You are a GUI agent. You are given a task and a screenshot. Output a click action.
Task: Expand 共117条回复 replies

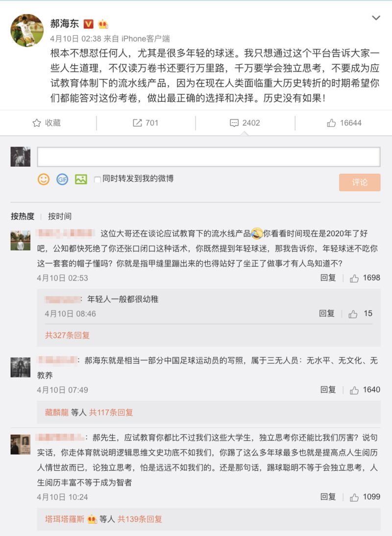pyautogui.click(x=111, y=412)
